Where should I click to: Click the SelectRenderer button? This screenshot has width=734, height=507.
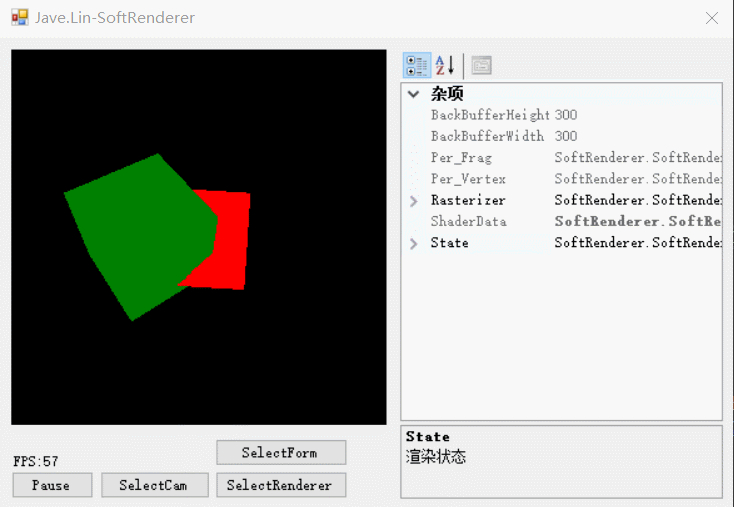pyautogui.click(x=281, y=485)
